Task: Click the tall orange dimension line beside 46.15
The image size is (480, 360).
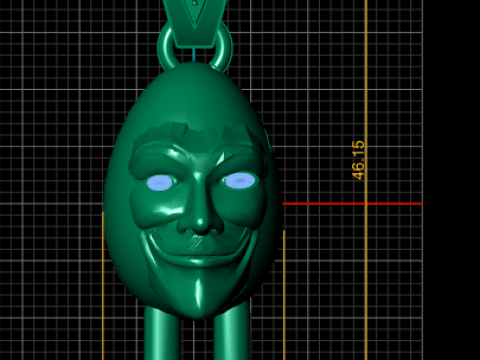Action: pos(366,180)
